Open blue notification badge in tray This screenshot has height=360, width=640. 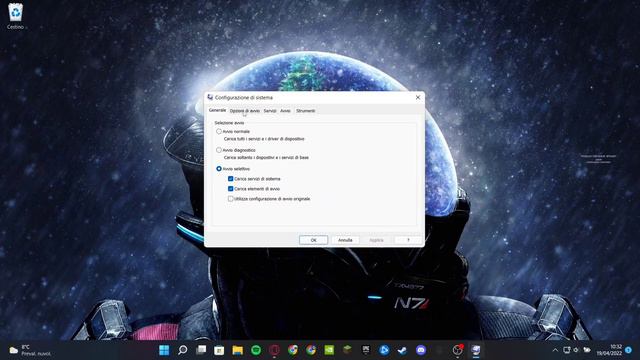coord(629,350)
